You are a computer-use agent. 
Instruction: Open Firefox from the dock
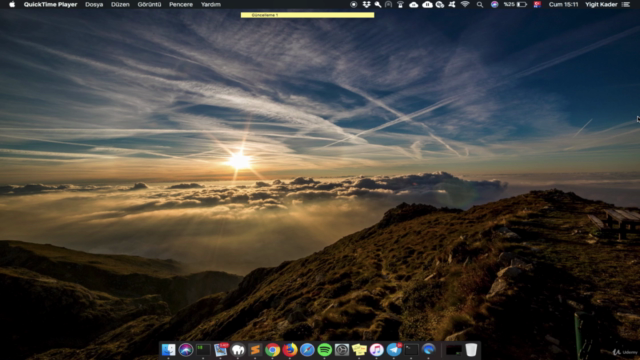(290, 350)
